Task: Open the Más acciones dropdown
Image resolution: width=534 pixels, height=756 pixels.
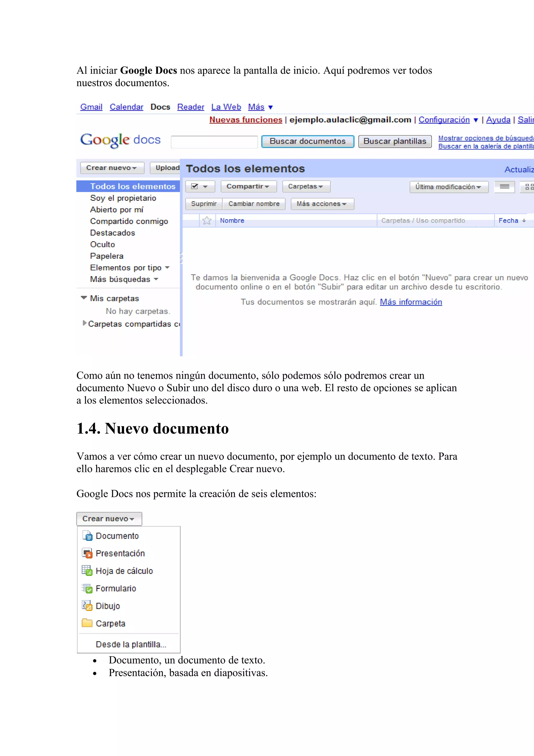Action: (x=323, y=204)
